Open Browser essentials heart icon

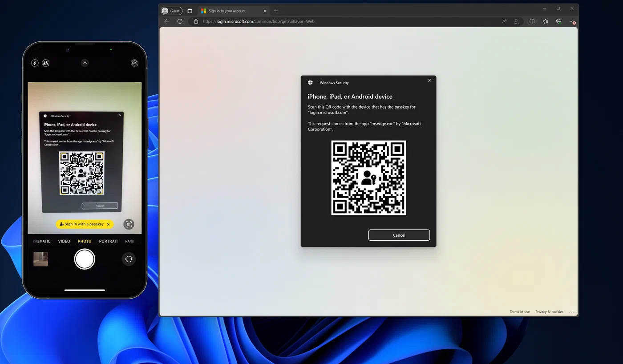pyautogui.click(x=558, y=21)
